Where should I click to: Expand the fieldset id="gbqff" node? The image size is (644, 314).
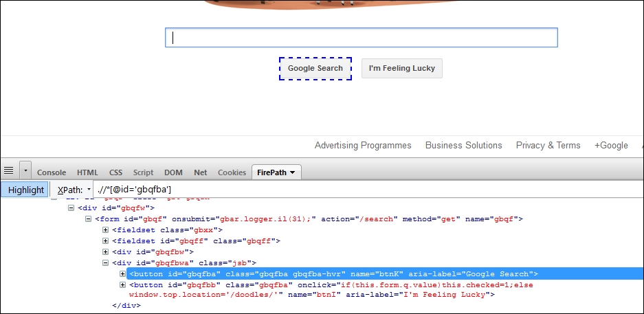point(106,241)
